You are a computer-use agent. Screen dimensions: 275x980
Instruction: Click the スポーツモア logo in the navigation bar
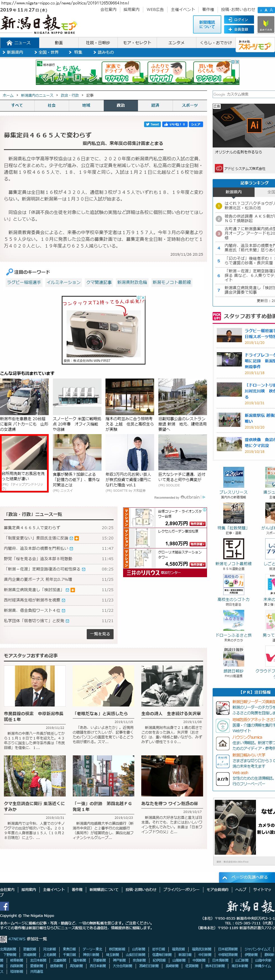pyautogui.click(x=254, y=46)
